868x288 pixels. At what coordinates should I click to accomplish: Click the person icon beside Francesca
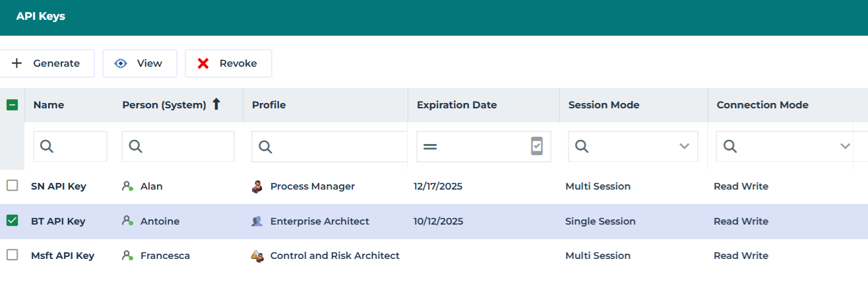127,256
